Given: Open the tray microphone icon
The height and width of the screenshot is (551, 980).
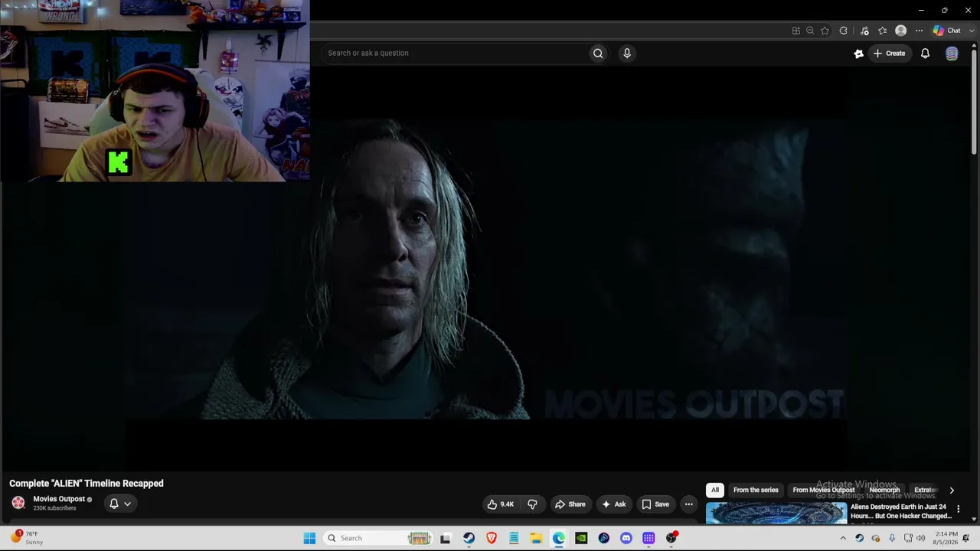Looking at the screenshot, I should click(891, 538).
